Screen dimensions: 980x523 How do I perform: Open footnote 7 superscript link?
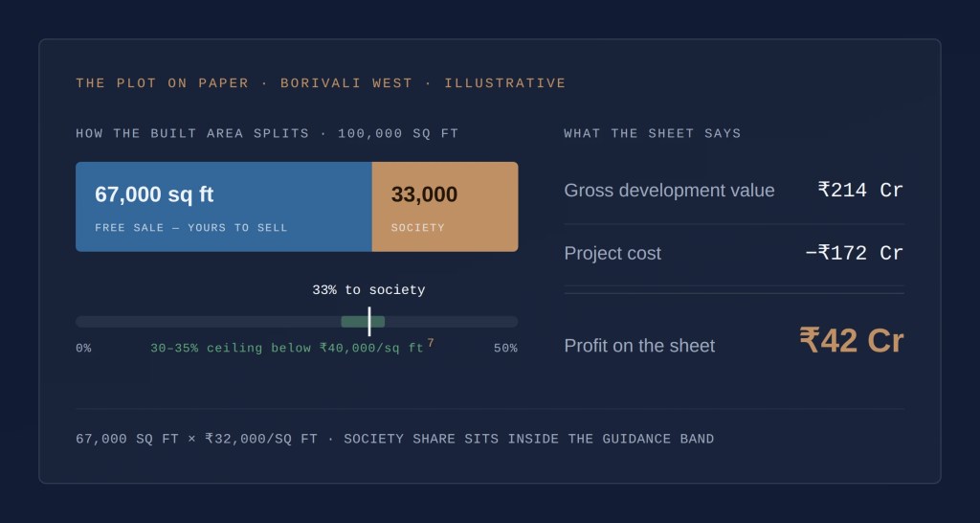click(431, 343)
